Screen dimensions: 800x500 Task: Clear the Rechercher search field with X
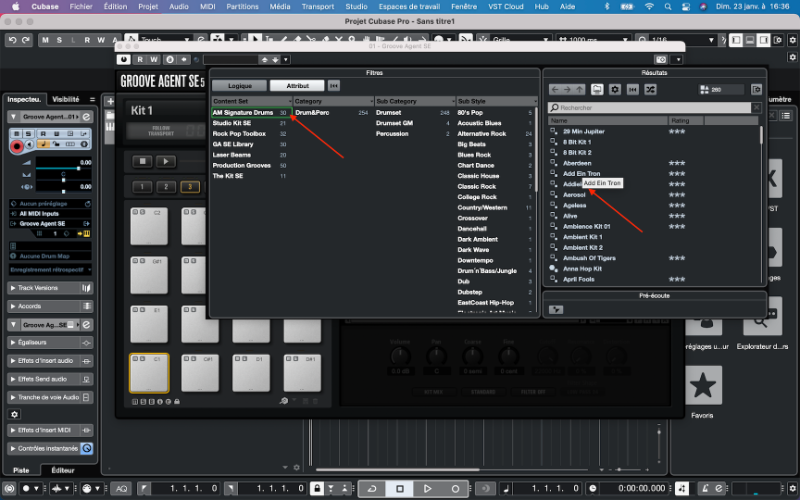pyautogui.click(x=757, y=108)
